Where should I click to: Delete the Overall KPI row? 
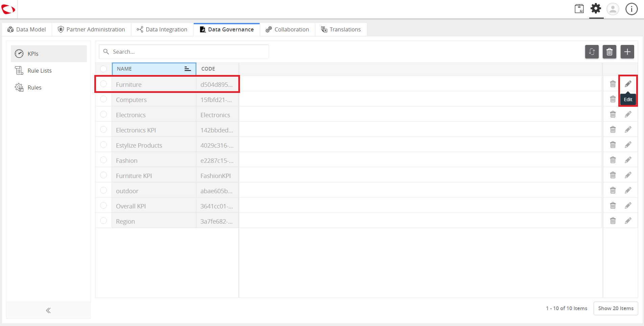[613, 205]
